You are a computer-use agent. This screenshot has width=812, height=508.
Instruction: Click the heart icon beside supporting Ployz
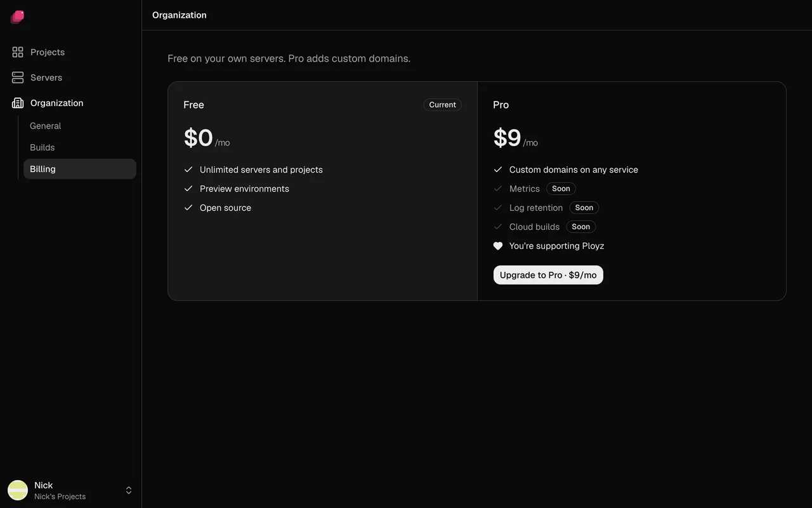[498, 246]
